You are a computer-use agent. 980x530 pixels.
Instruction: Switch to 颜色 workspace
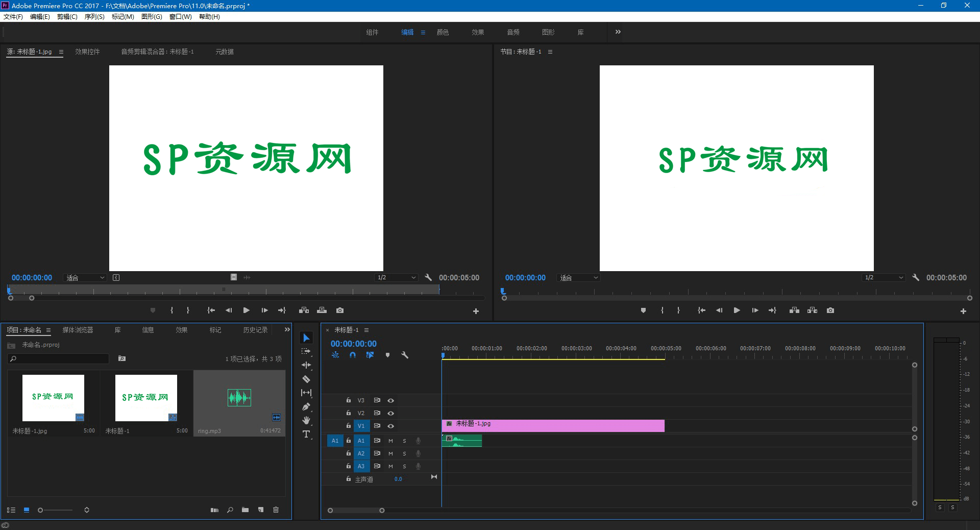coord(443,32)
